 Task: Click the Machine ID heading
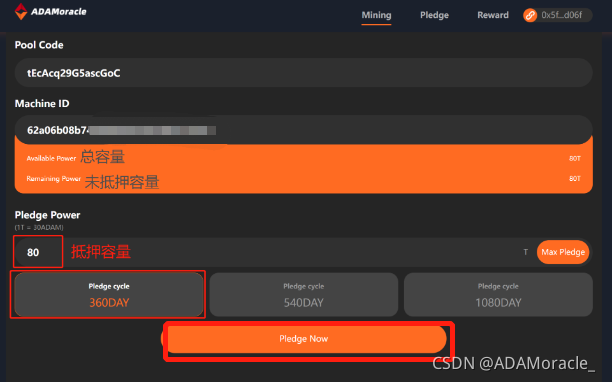pos(42,103)
